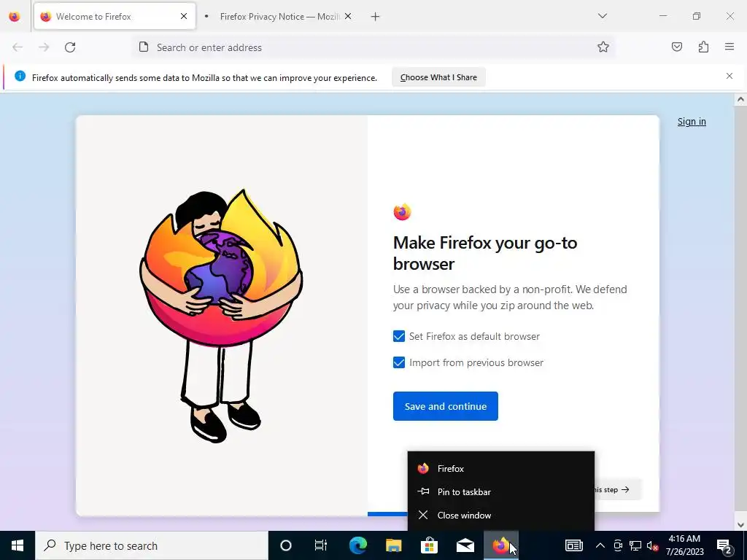Bookmark this page with the star
Image resolution: width=747 pixels, height=560 pixels.
[x=603, y=47]
